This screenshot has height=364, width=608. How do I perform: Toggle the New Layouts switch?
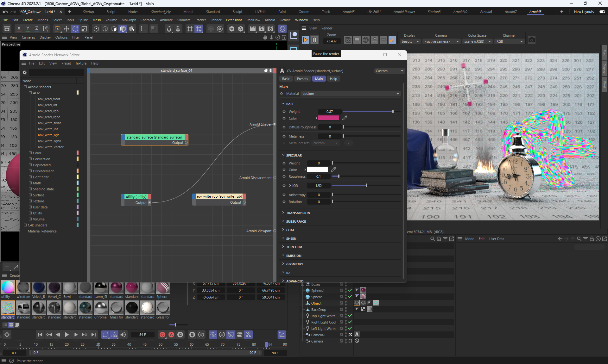click(x=602, y=12)
